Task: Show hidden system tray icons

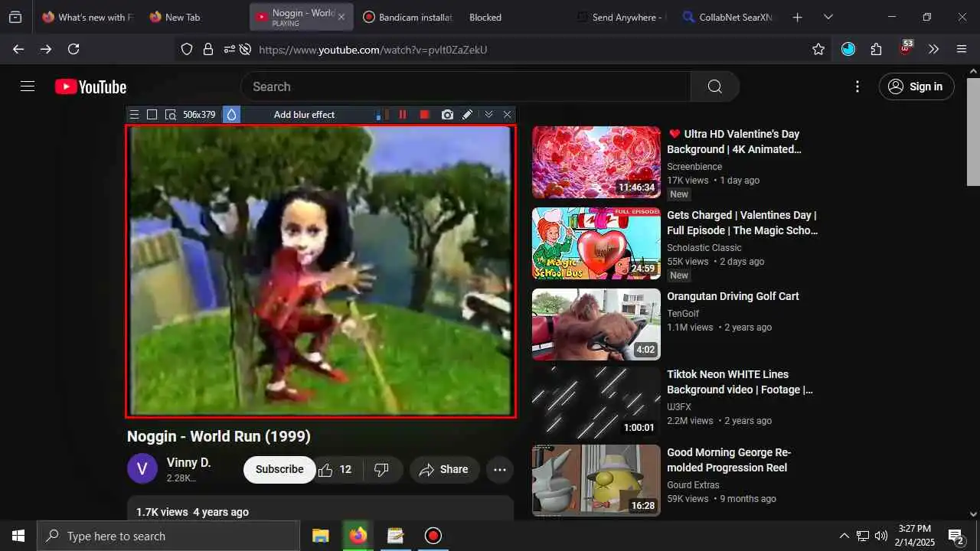Action: [844, 536]
